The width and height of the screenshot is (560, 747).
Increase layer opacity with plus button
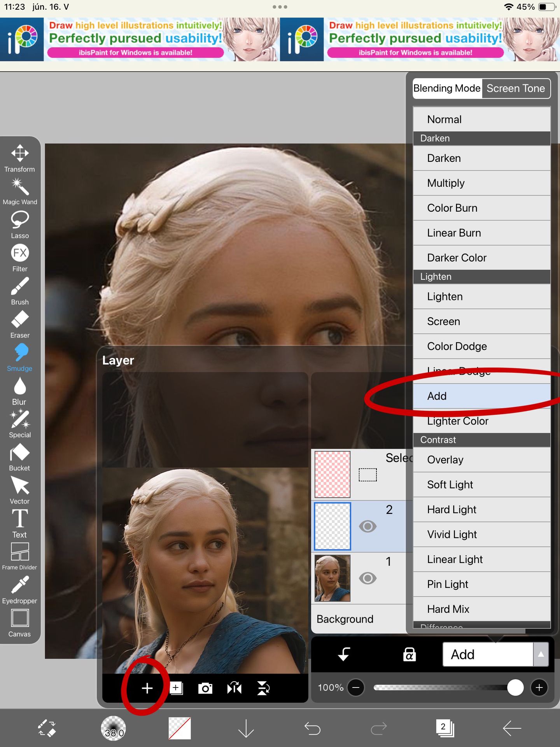pos(539,687)
